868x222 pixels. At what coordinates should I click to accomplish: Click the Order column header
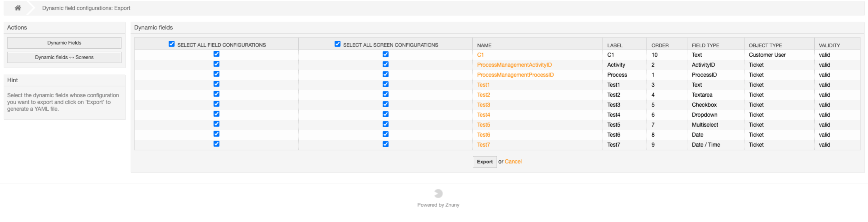tap(659, 45)
